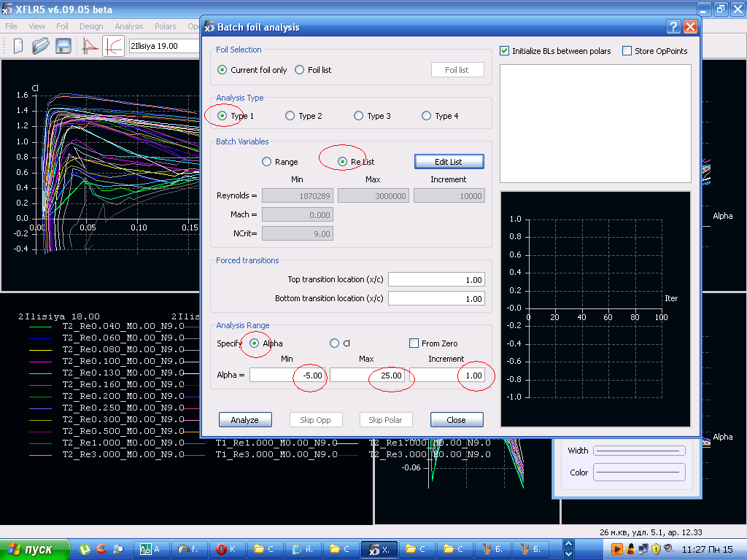Open the Polars menu
747x560 pixels.
coord(165,26)
